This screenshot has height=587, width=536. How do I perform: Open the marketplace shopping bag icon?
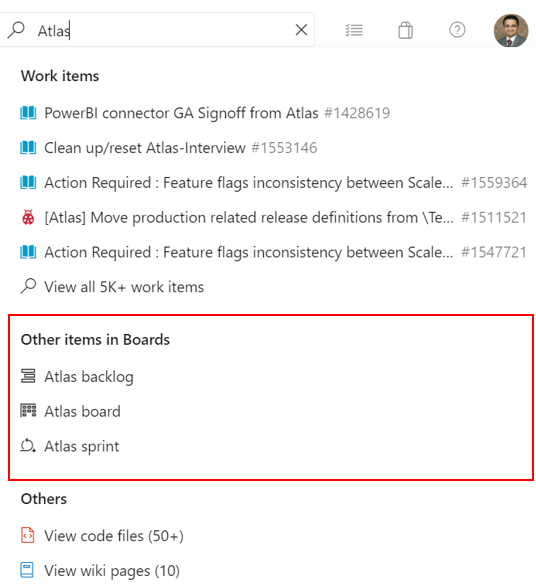point(405,30)
